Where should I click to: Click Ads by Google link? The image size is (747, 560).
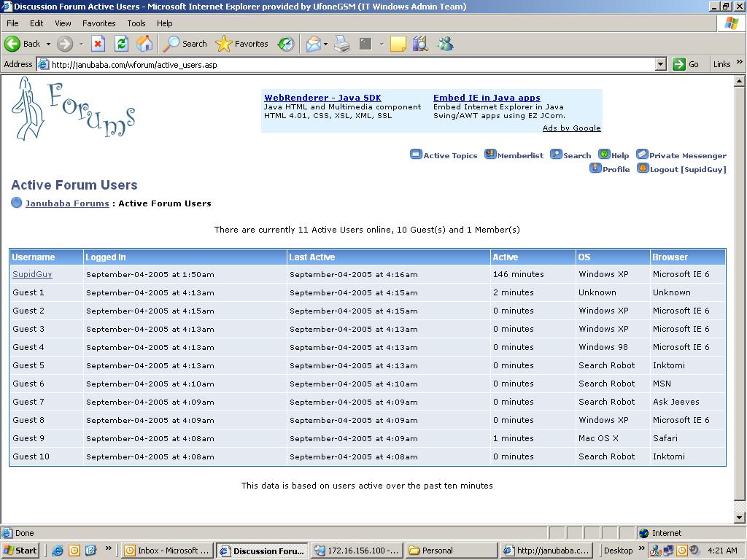[571, 128]
